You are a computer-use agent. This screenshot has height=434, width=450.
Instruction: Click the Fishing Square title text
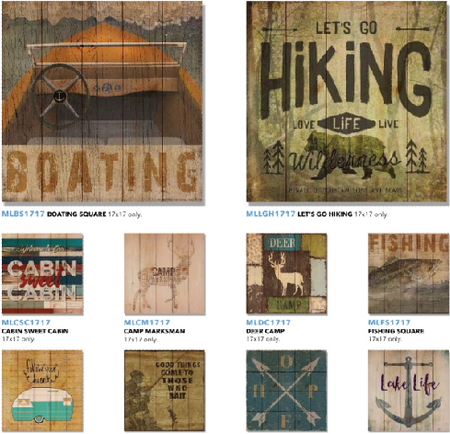(396, 331)
